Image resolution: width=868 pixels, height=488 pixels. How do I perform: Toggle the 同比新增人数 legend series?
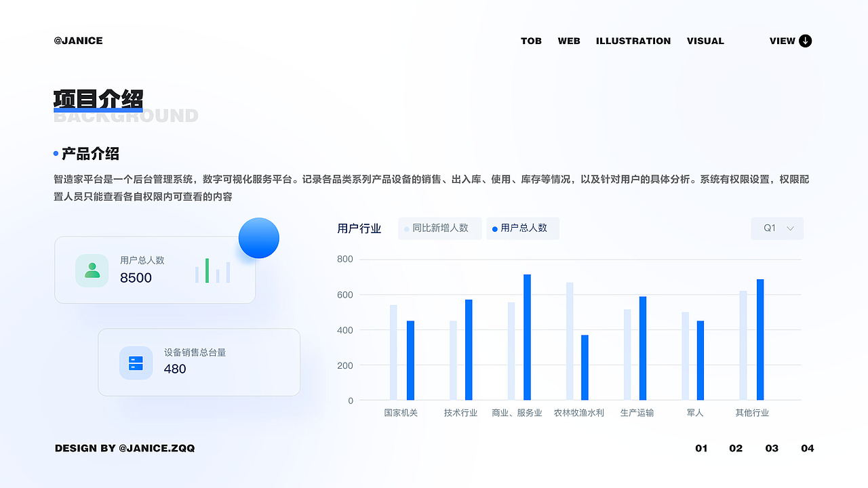click(440, 228)
